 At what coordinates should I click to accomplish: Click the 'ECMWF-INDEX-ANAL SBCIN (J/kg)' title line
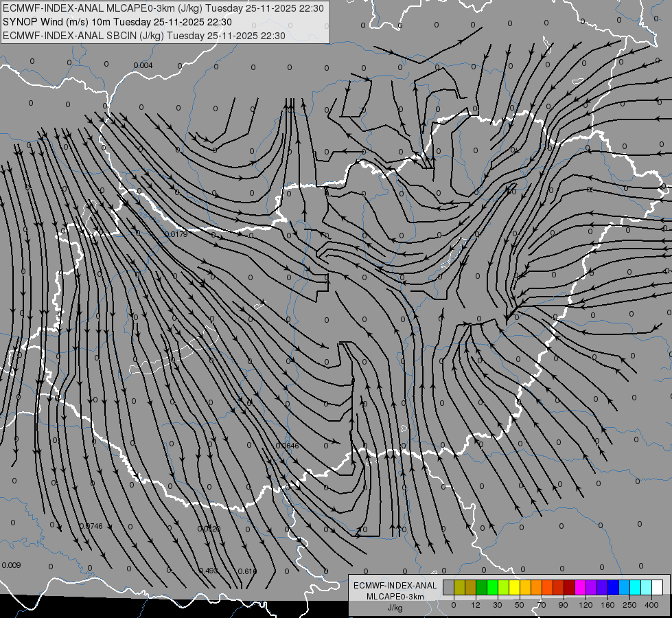144,36
